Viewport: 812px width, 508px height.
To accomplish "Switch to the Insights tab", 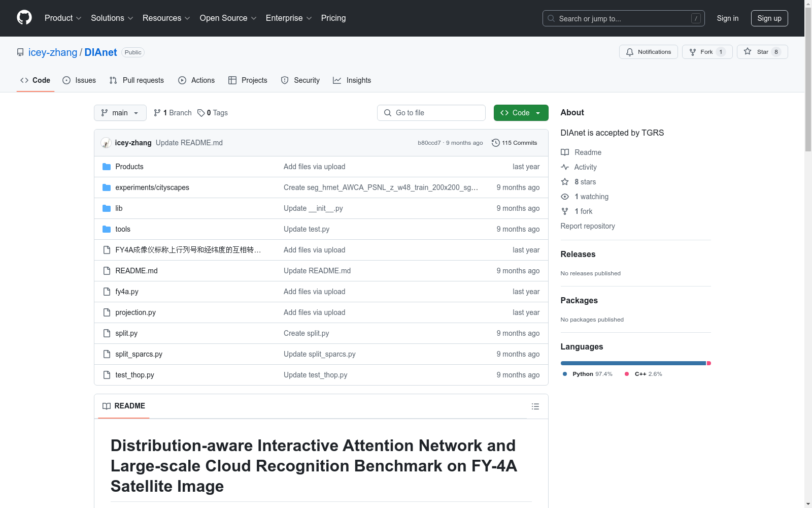I will tap(352, 80).
